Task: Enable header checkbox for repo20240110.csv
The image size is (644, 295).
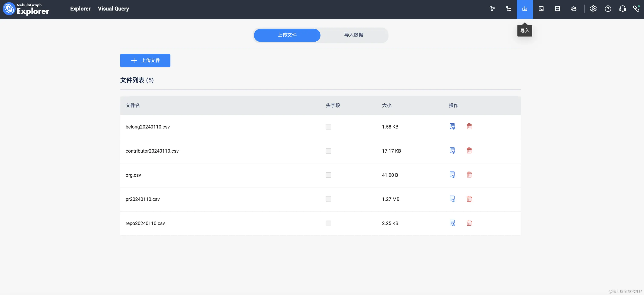Action: 329,223
